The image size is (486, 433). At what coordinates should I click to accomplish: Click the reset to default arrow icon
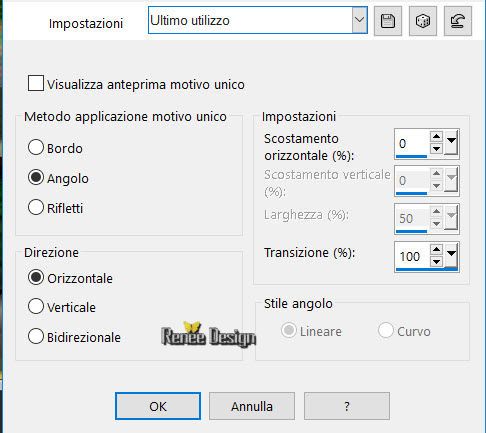click(x=458, y=21)
